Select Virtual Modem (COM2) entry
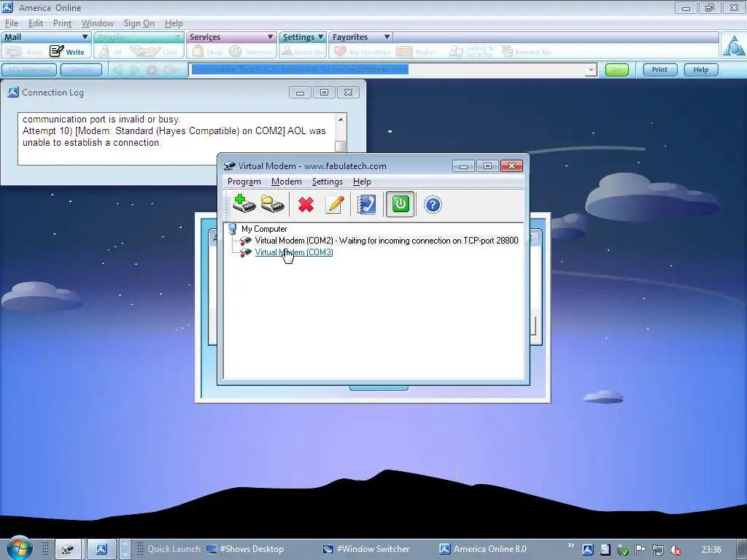 (x=387, y=241)
